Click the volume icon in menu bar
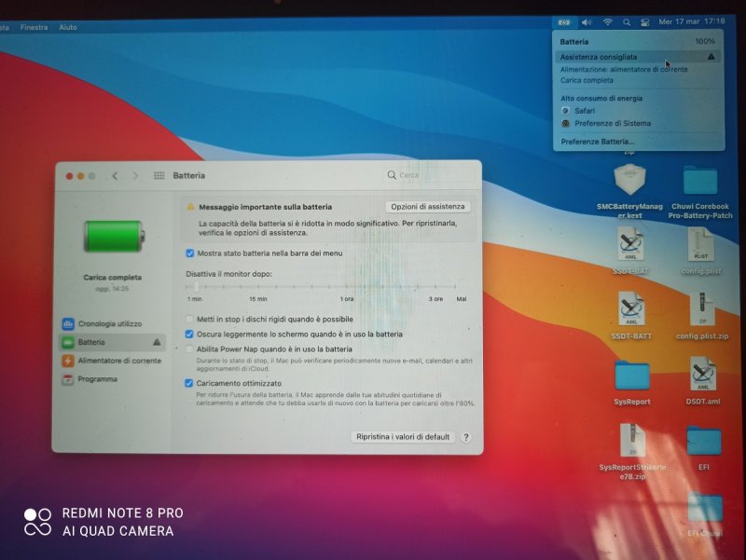Image resolution: width=746 pixels, height=560 pixels. (x=587, y=22)
